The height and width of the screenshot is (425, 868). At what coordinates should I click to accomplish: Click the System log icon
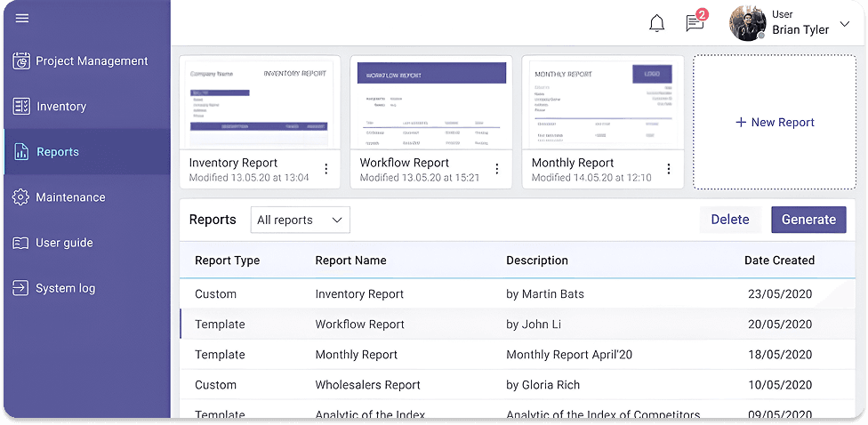click(21, 288)
